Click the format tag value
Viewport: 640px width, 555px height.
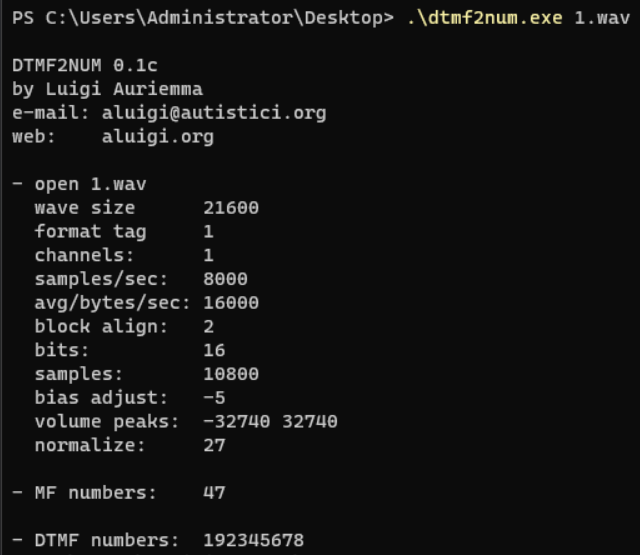tap(208, 232)
